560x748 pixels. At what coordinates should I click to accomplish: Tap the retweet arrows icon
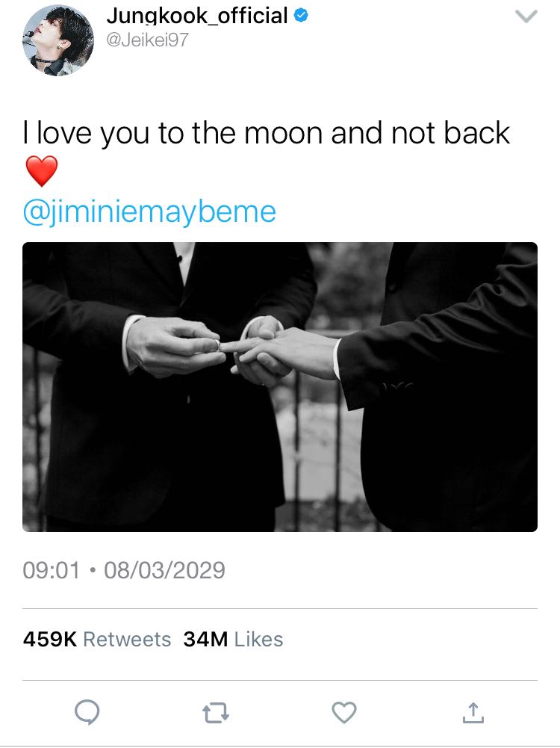pyautogui.click(x=216, y=714)
